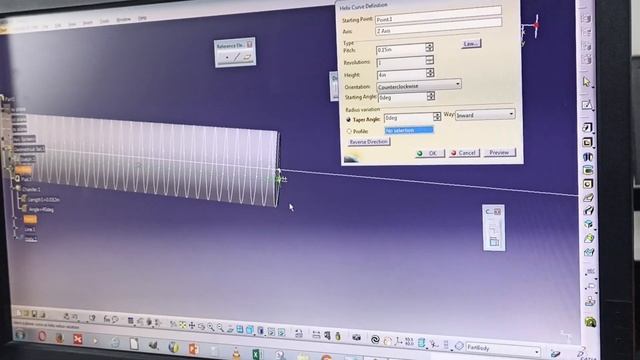Collapse the Chamfer.1 tree node

pyautogui.click(x=12, y=188)
